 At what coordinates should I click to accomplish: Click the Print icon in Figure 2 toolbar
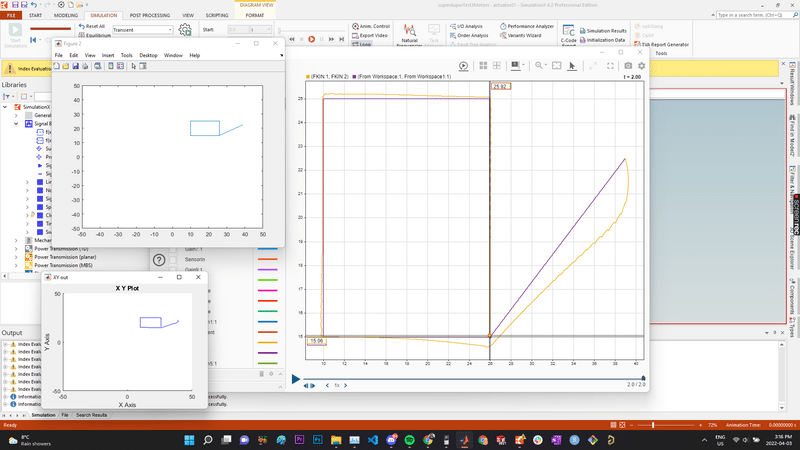coord(85,66)
